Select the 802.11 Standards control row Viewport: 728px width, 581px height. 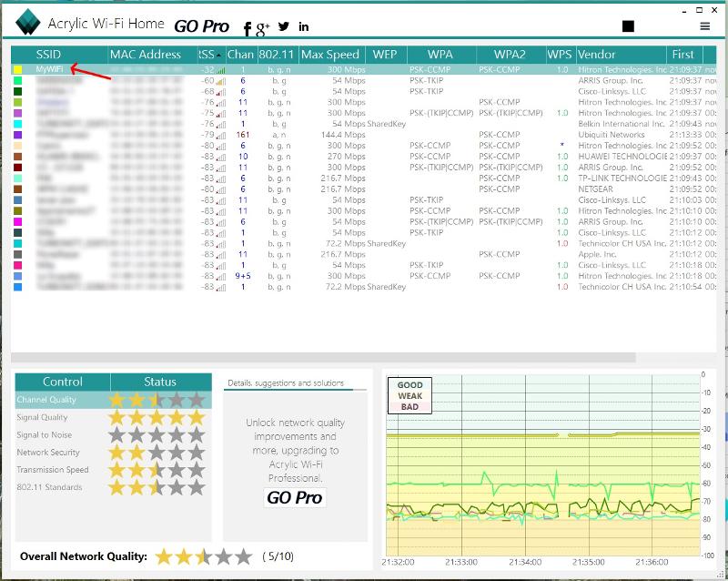point(113,487)
